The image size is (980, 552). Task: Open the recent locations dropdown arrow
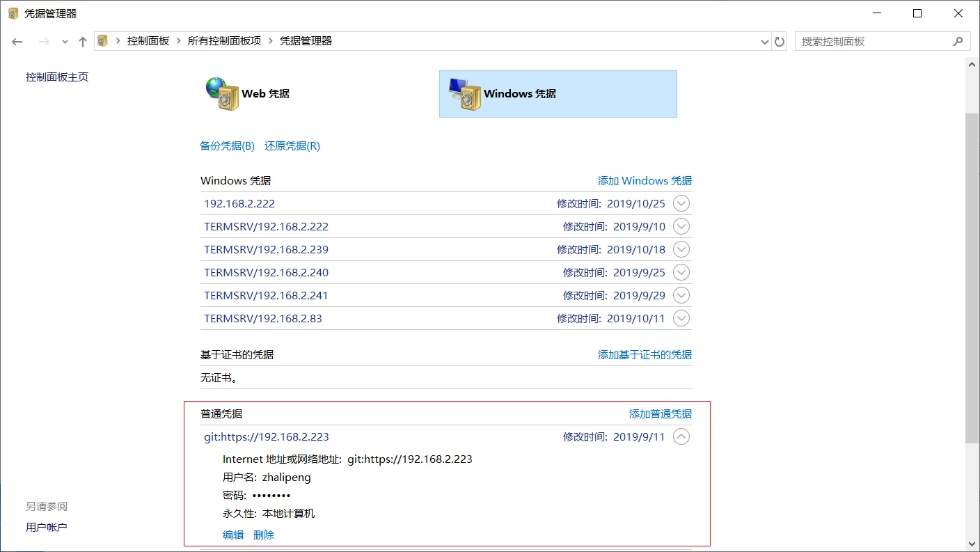click(65, 42)
